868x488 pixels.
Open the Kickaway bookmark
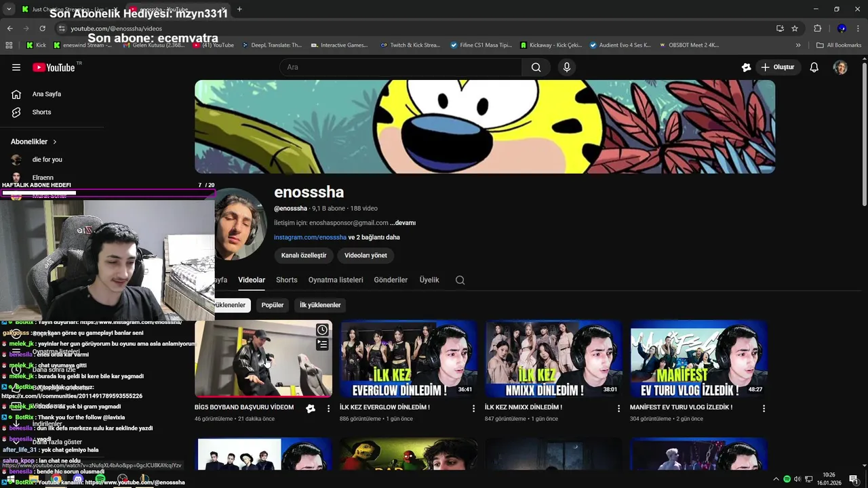click(551, 45)
